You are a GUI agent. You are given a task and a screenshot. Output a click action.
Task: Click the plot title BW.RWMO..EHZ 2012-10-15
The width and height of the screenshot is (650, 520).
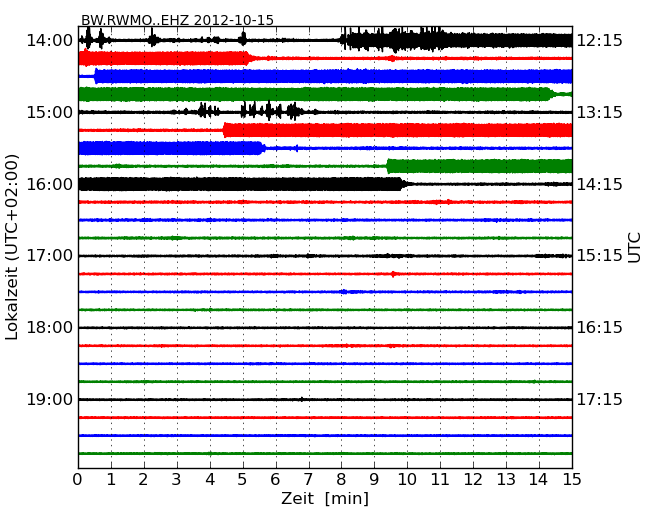coord(177,20)
